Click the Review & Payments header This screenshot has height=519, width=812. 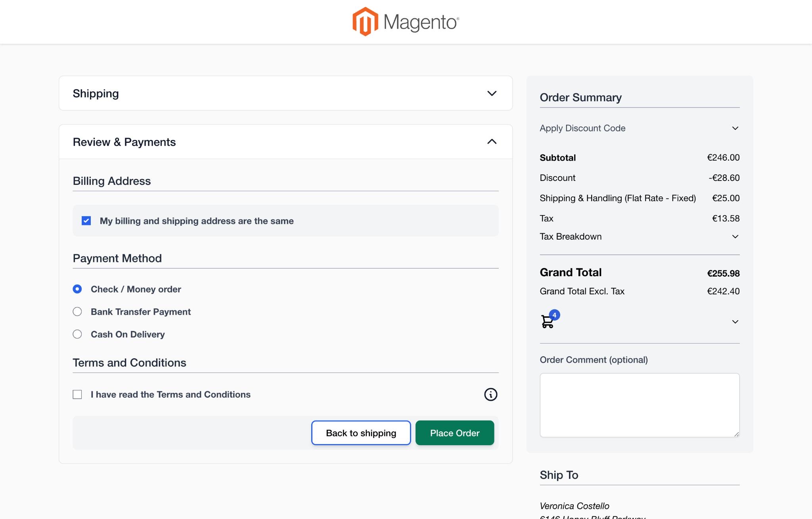[124, 142]
